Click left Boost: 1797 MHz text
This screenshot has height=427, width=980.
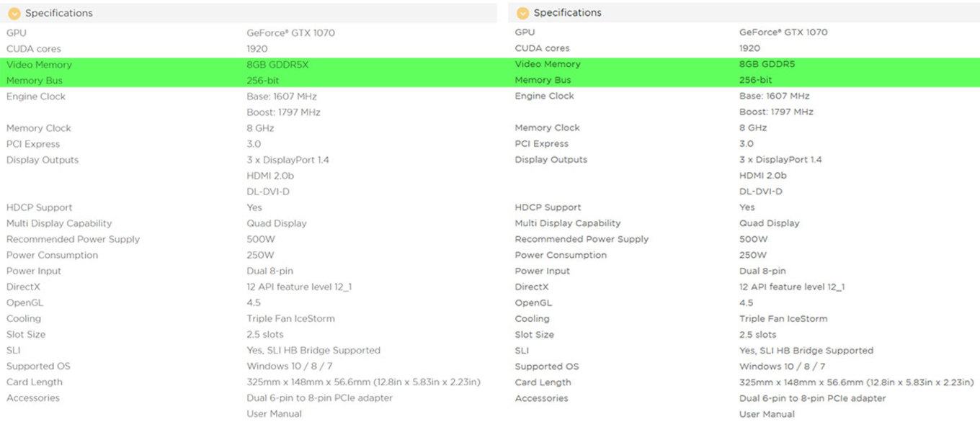coord(283,112)
